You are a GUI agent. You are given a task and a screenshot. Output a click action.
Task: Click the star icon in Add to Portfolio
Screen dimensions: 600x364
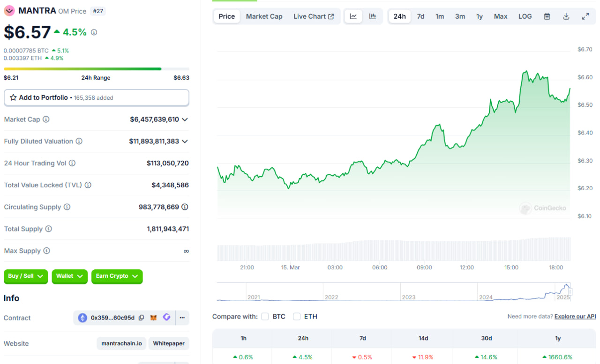tap(13, 97)
